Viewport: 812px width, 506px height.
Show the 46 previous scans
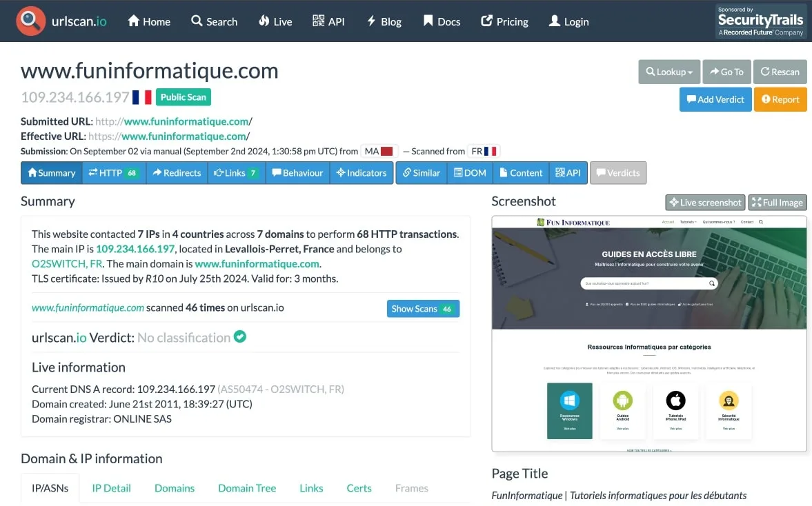coord(423,308)
